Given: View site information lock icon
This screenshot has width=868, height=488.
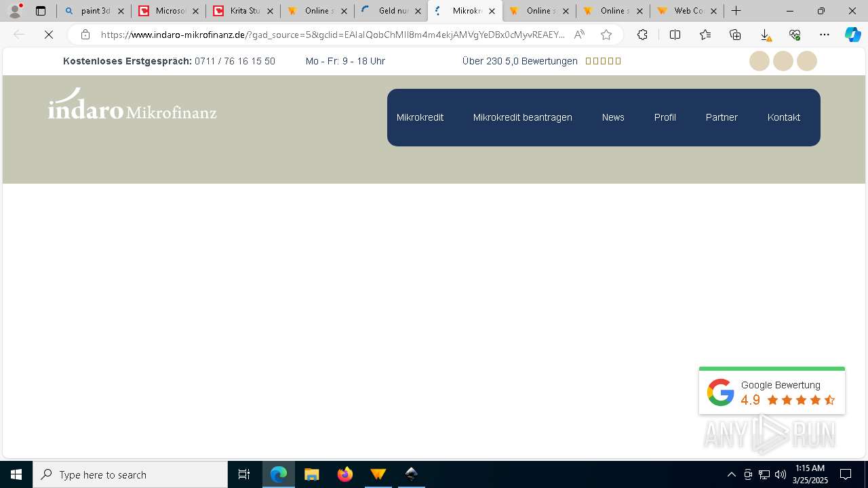Looking at the screenshot, I should click(x=85, y=35).
